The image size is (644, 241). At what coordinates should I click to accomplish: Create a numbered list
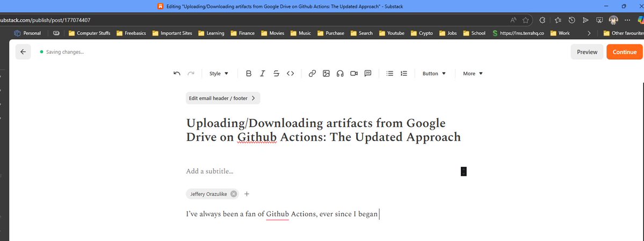click(x=404, y=74)
